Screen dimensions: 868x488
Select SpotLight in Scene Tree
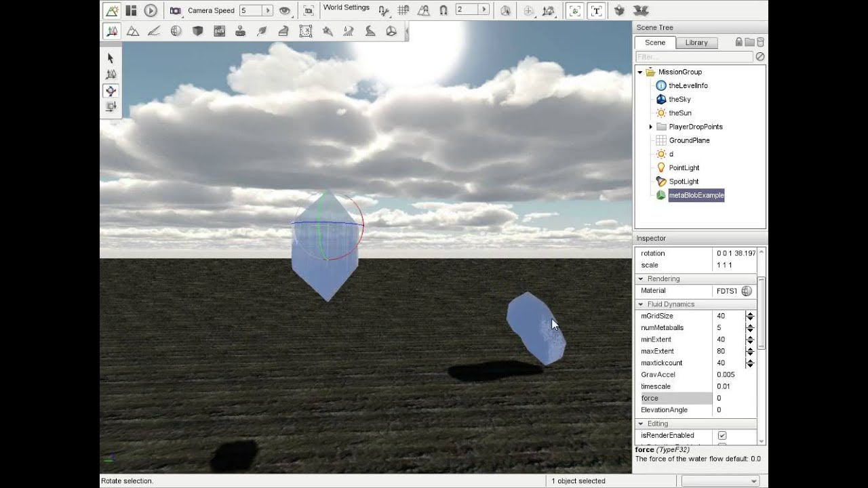click(x=684, y=182)
